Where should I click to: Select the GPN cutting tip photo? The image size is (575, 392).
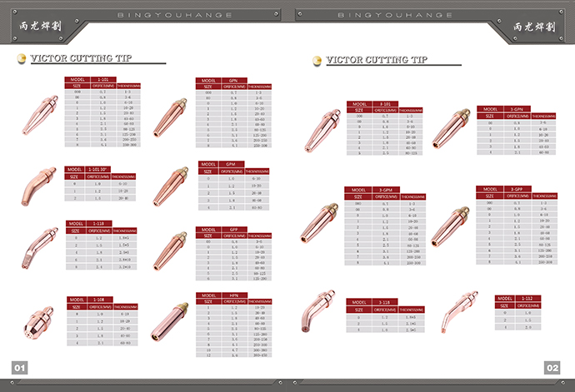click(x=170, y=117)
